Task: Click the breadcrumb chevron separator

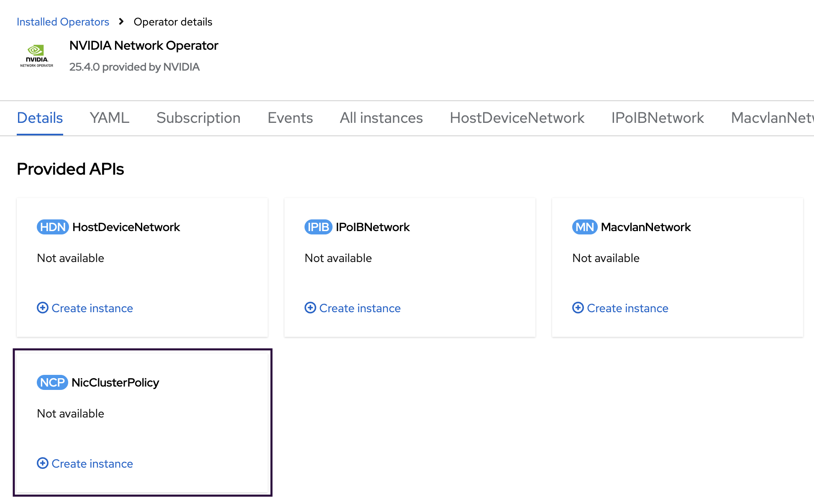Action: click(121, 22)
